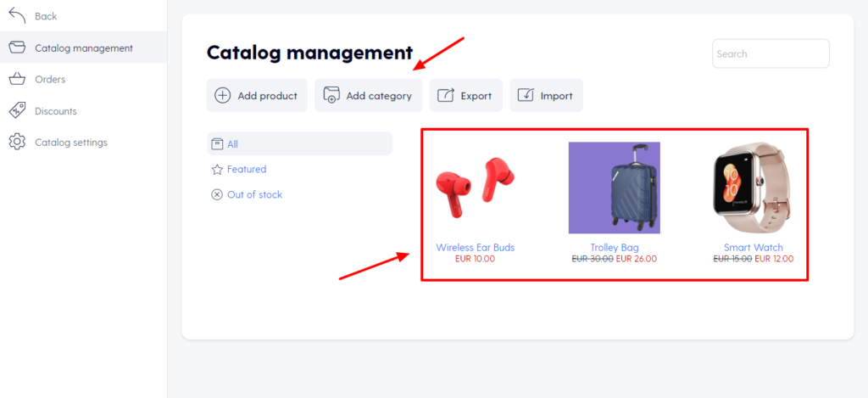Image resolution: width=868 pixels, height=398 pixels.
Task: Click the blue trolley bag image
Action: 614,188
